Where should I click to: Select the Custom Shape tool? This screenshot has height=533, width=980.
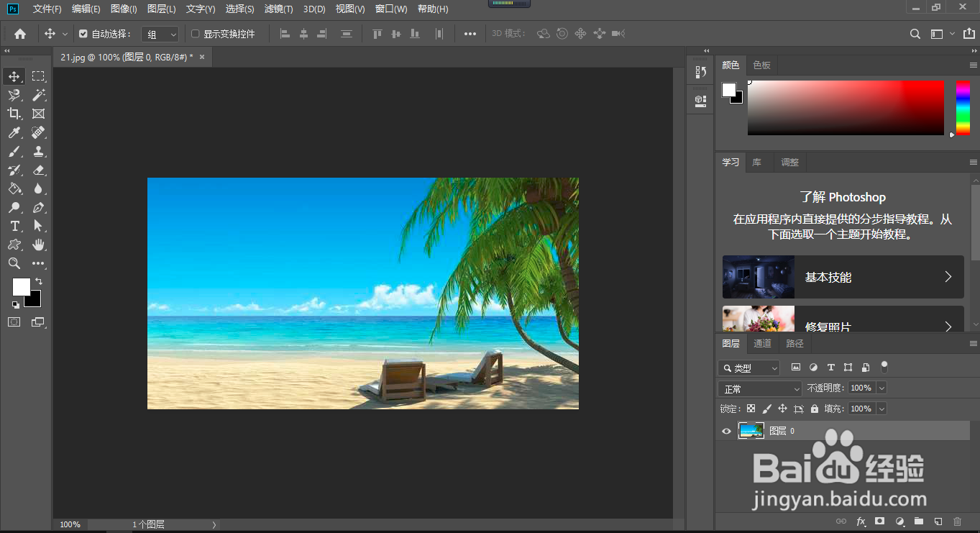point(14,245)
